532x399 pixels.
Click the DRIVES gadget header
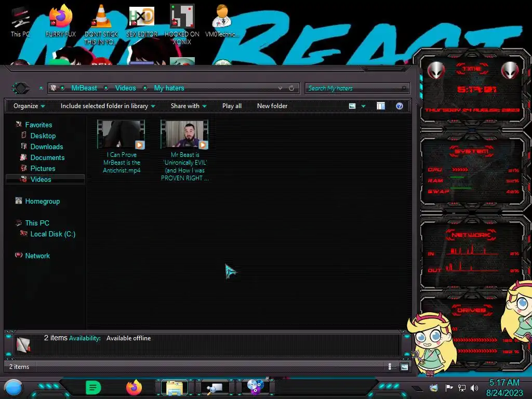(472, 310)
